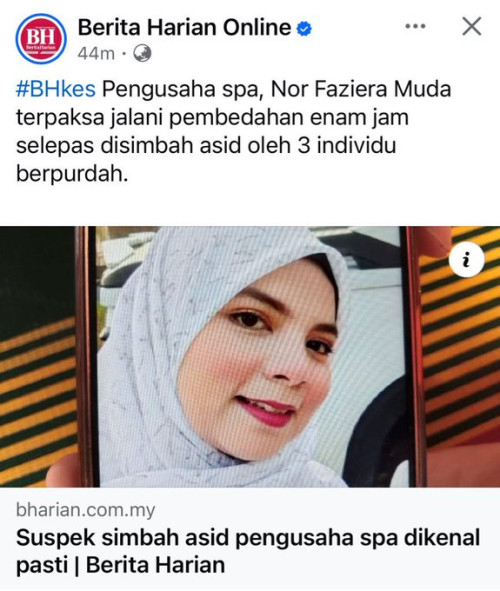This screenshot has height=591, width=500.
Task: Click the post caption about Nor Faziera Muda
Action: pyautogui.click(x=234, y=132)
